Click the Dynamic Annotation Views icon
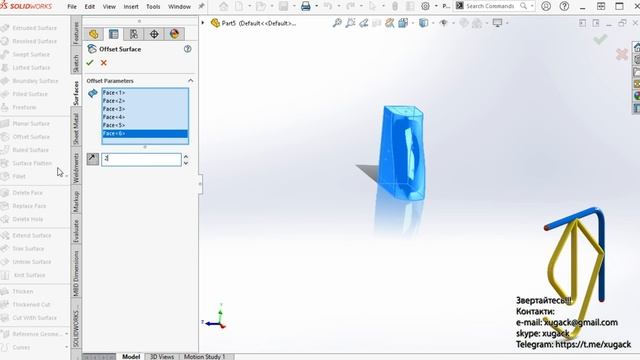Image resolution: width=640 pixels, height=360 pixels. [x=390, y=23]
